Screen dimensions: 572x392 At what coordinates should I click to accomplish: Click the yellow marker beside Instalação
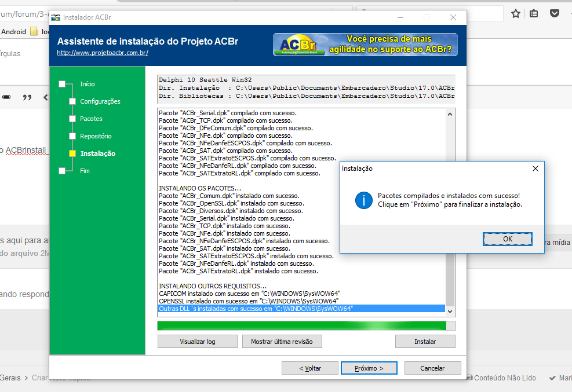[x=72, y=153]
